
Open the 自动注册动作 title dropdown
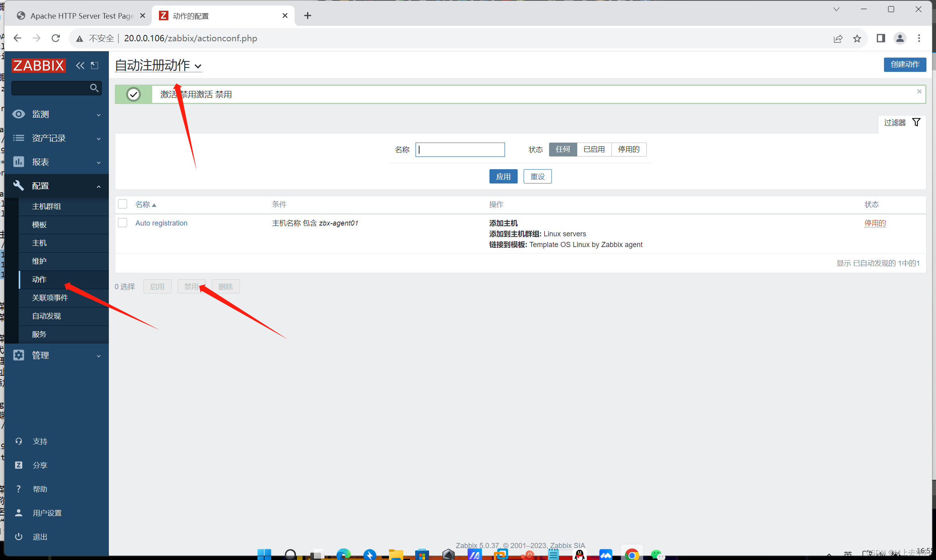(159, 66)
